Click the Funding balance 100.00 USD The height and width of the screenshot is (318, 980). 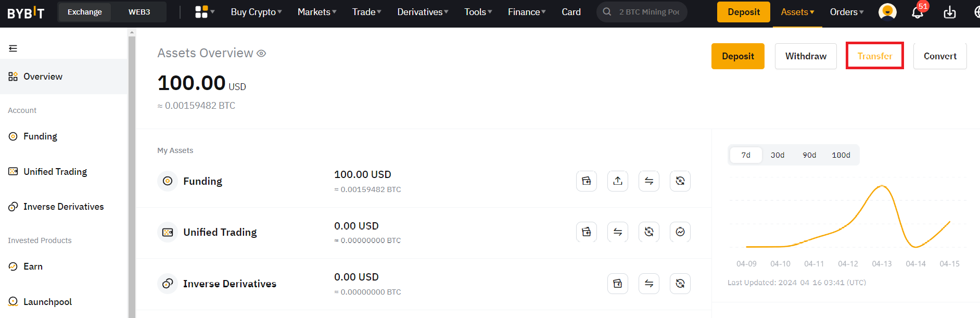click(x=363, y=174)
